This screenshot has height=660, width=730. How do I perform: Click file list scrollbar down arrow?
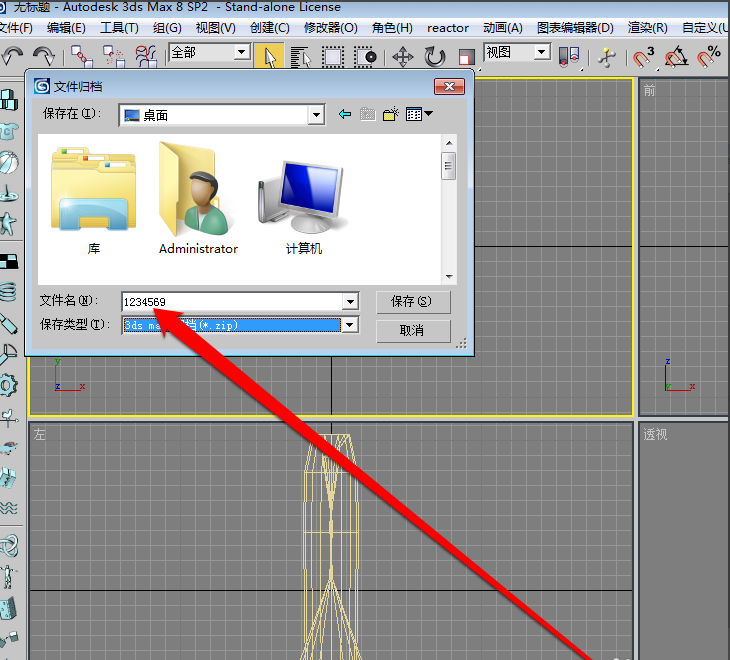point(449,276)
